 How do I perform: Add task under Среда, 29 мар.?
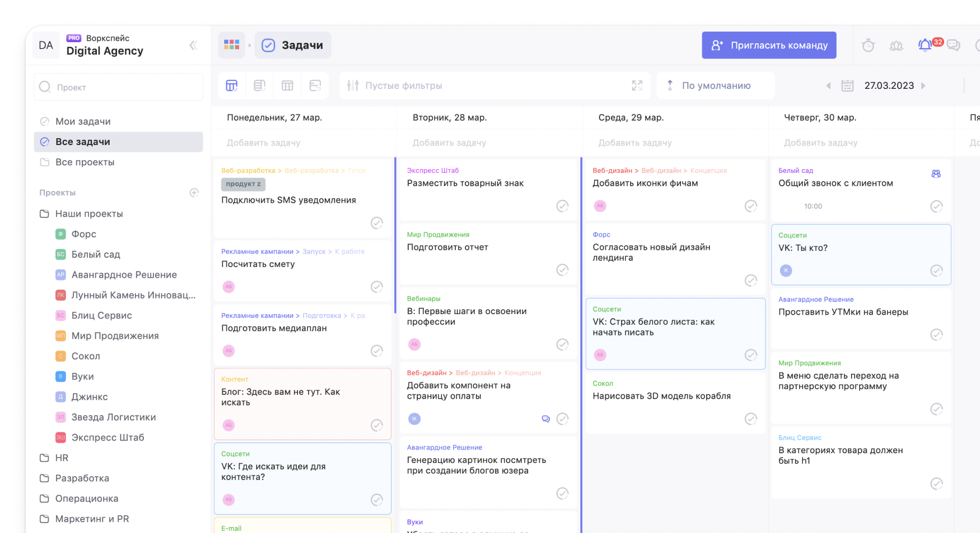click(635, 143)
